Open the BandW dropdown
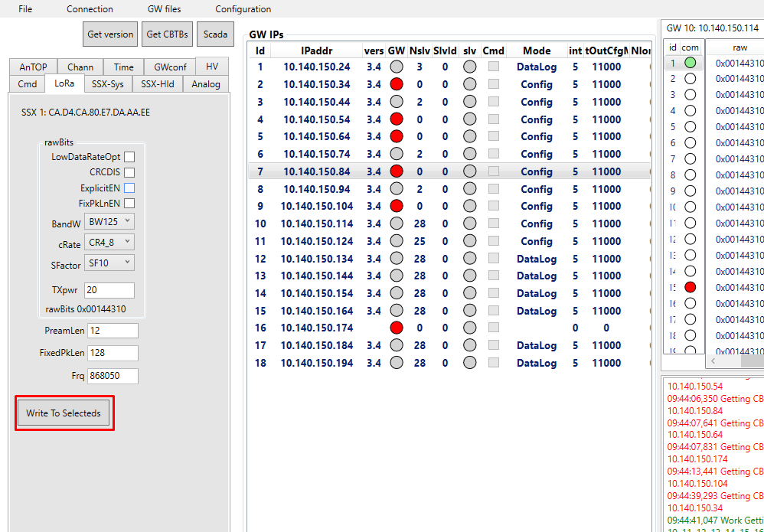Viewport: 764px width, 532px height. pyautogui.click(x=109, y=222)
